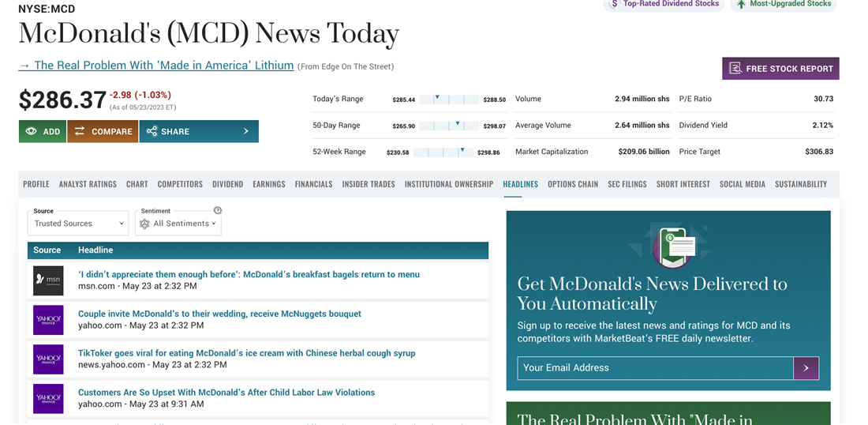Click 50-Day Range marker bar
Viewport: 868px width, 425px height.
pos(449,126)
